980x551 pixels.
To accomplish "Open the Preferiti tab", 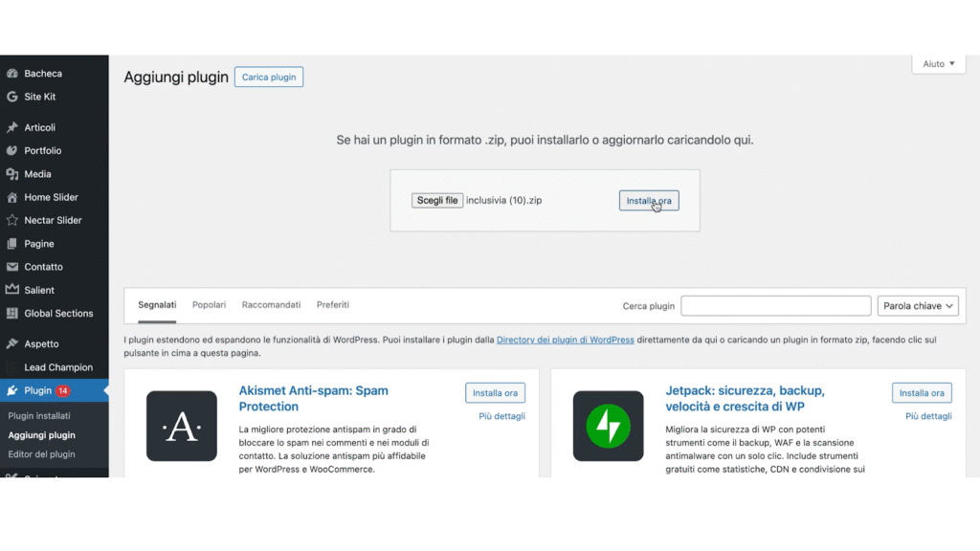I will click(333, 305).
